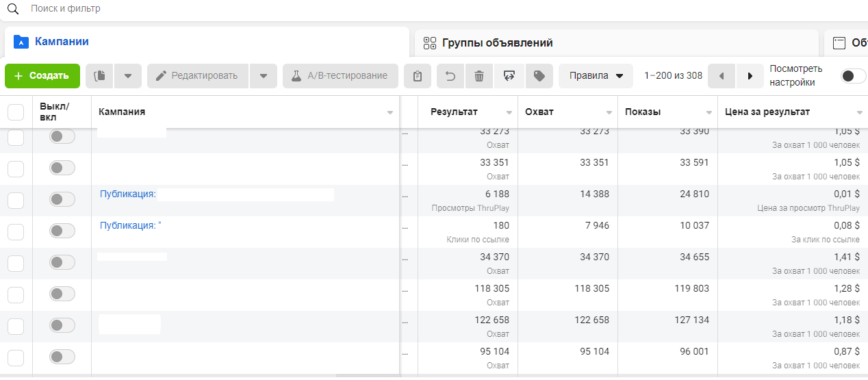Viewport: 868px width, 380px height.
Task: Go to next page arrow
Action: click(750, 76)
